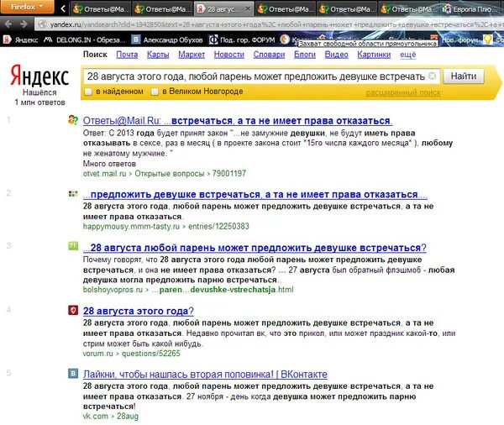The height and width of the screenshot is (425, 504).
Task: Open the 'otvet.mail.ru' green URL link
Action: (104, 174)
